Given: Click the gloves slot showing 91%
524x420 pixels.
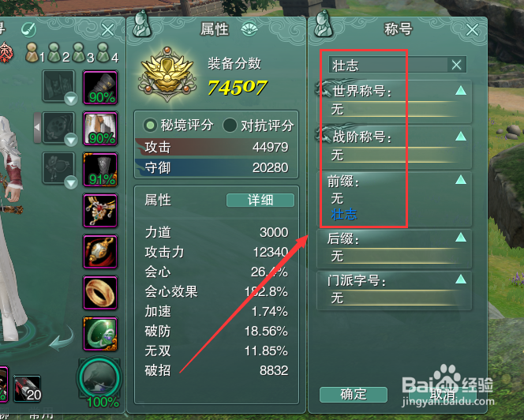Looking at the screenshot, I should coord(100,170).
